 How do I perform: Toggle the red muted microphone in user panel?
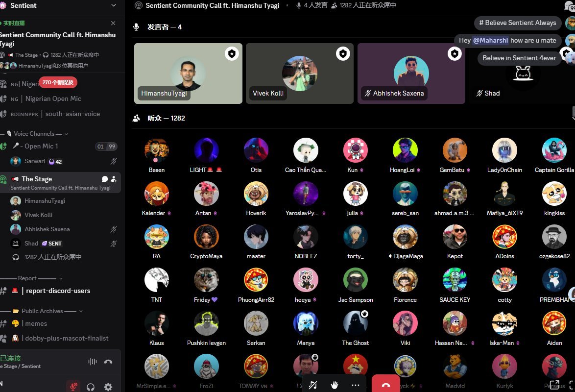(73, 387)
